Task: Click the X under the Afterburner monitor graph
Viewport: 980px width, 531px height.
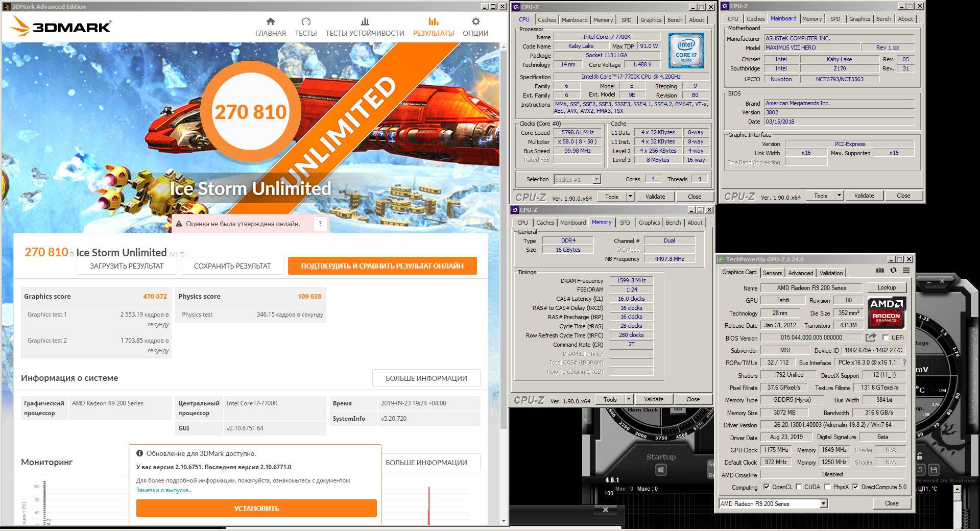Action: [605, 510]
